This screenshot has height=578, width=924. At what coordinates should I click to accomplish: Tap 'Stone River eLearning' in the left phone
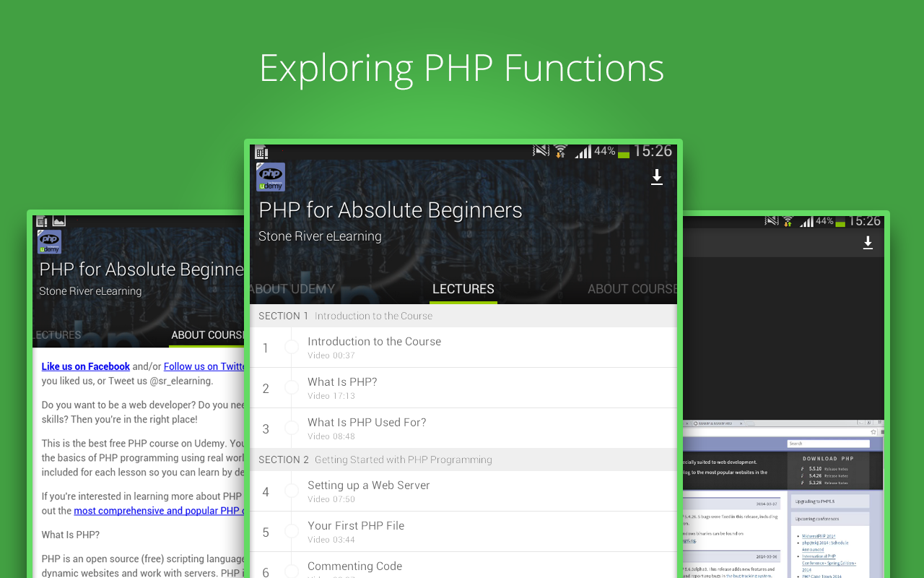point(90,291)
